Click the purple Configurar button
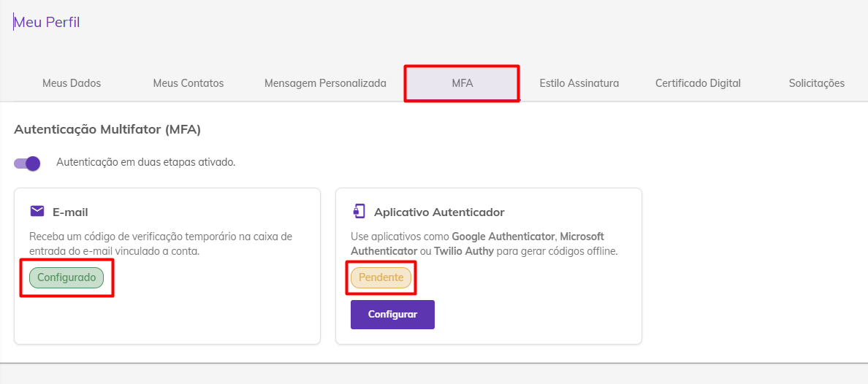Viewport: 868px width, 384px height. point(392,315)
